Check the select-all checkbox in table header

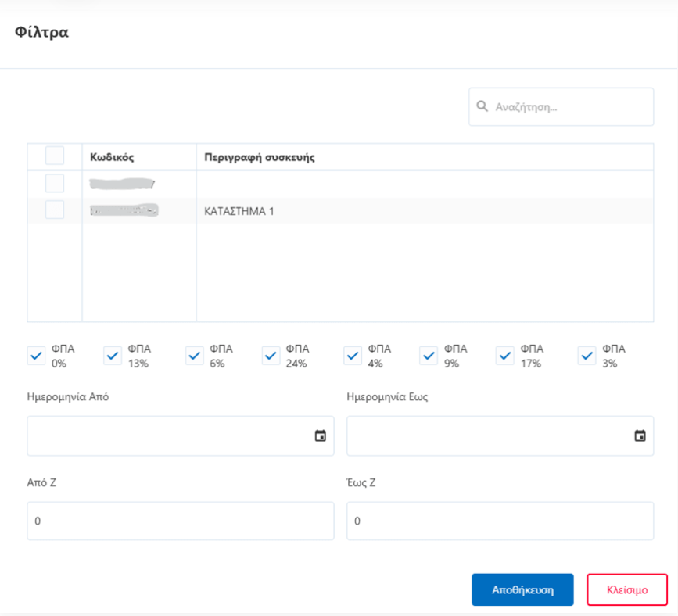[x=54, y=155]
